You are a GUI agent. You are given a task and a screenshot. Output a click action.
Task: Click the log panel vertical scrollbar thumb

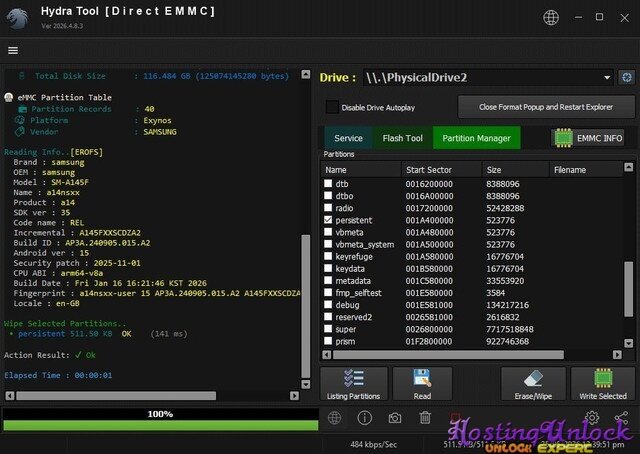click(x=305, y=306)
